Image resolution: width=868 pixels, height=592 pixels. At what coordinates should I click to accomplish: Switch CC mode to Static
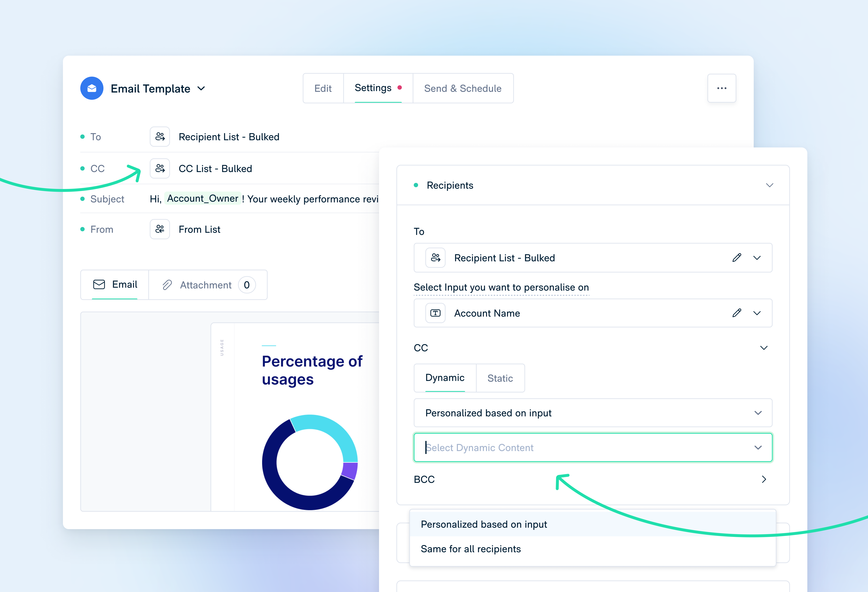[500, 378]
